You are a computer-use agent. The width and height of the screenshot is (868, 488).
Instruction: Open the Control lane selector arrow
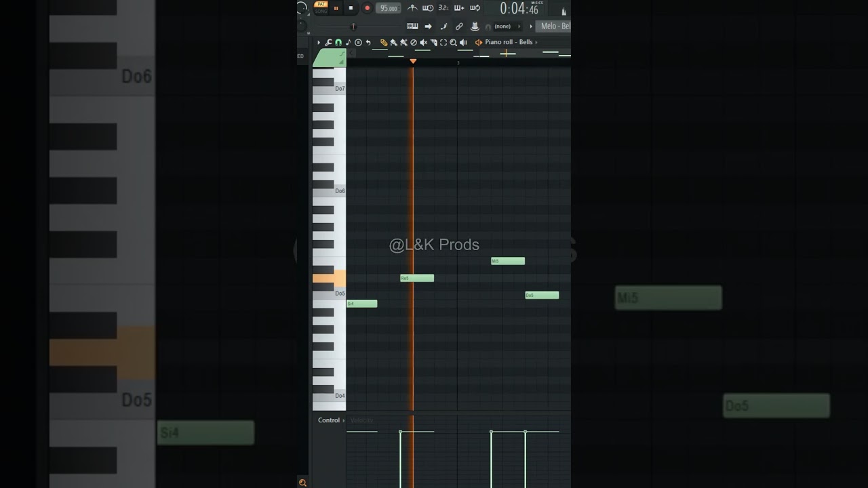point(344,420)
